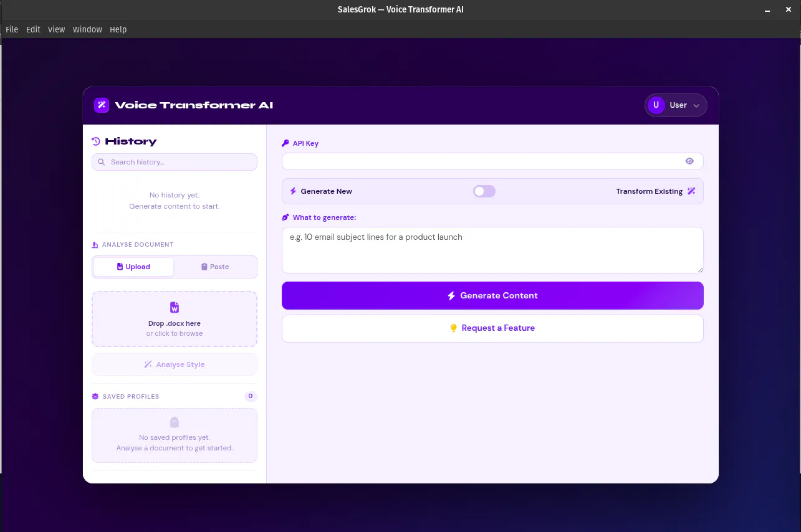Click the Generate New label
This screenshot has width=801, height=532.
[326, 191]
